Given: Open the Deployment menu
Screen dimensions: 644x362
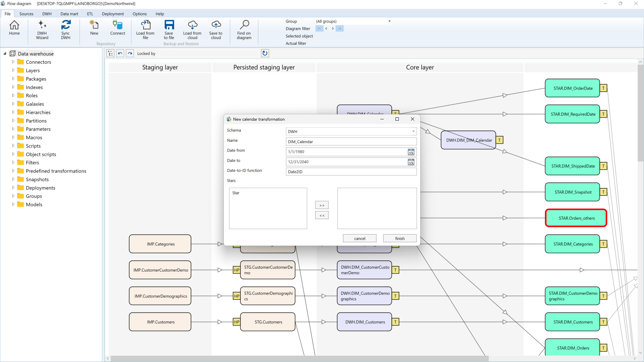Looking at the screenshot, I should click(x=113, y=14).
